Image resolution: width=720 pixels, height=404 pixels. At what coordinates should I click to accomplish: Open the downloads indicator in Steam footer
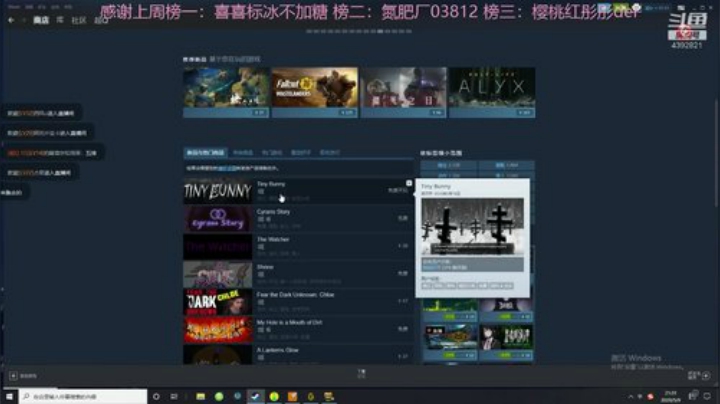[361, 374]
